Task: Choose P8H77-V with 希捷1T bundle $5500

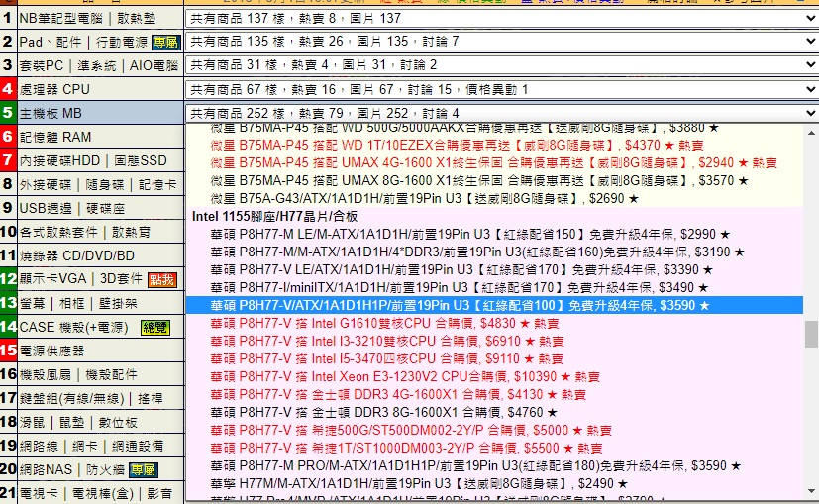Action: point(494,449)
